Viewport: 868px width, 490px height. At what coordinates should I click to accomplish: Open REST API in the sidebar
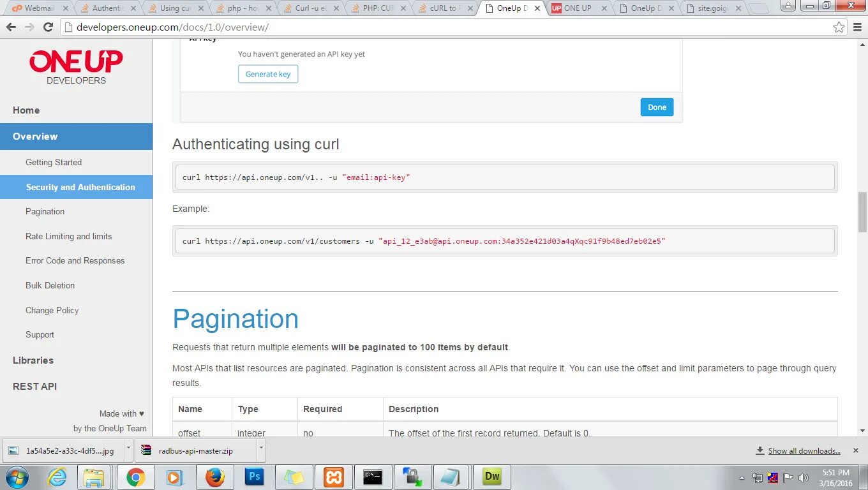pyautogui.click(x=34, y=387)
